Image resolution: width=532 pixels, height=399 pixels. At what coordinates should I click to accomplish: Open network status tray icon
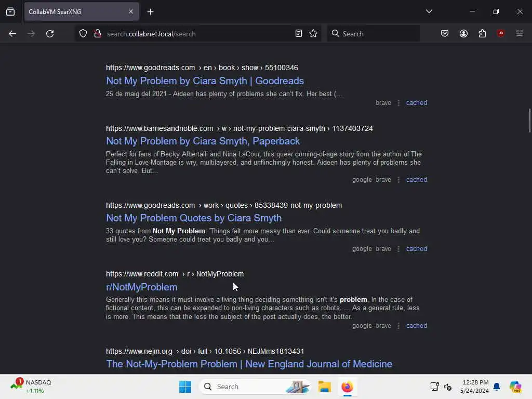pos(435,387)
